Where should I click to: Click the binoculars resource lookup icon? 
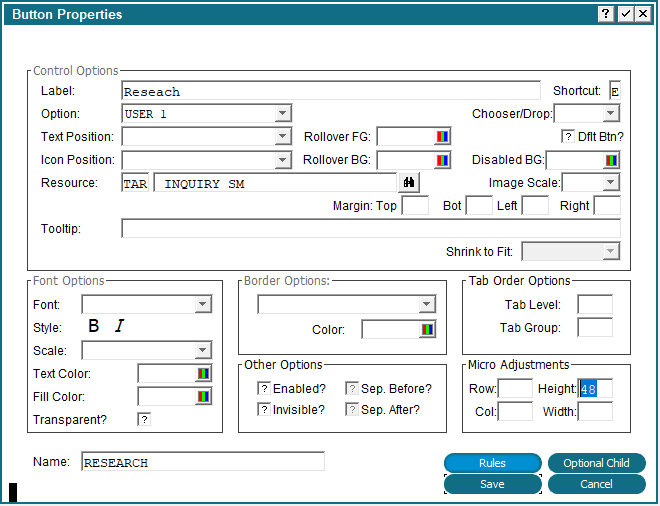[x=409, y=183]
